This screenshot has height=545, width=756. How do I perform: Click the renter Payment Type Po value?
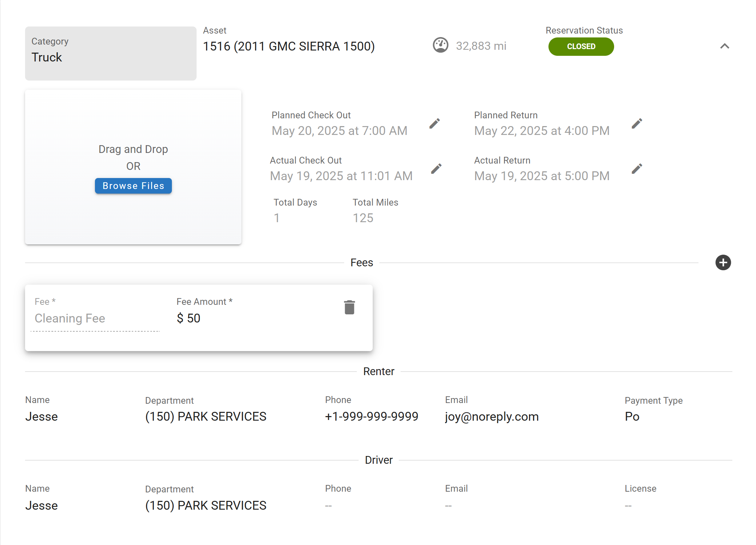point(632,417)
